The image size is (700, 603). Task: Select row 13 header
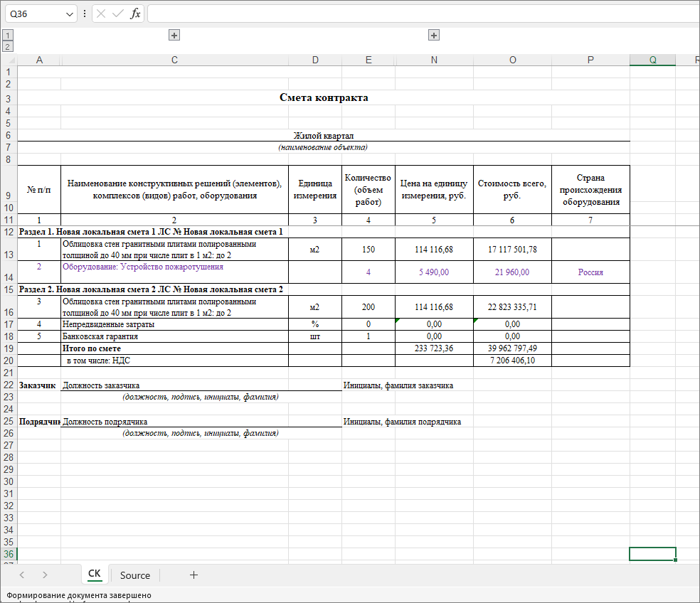click(x=9, y=255)
